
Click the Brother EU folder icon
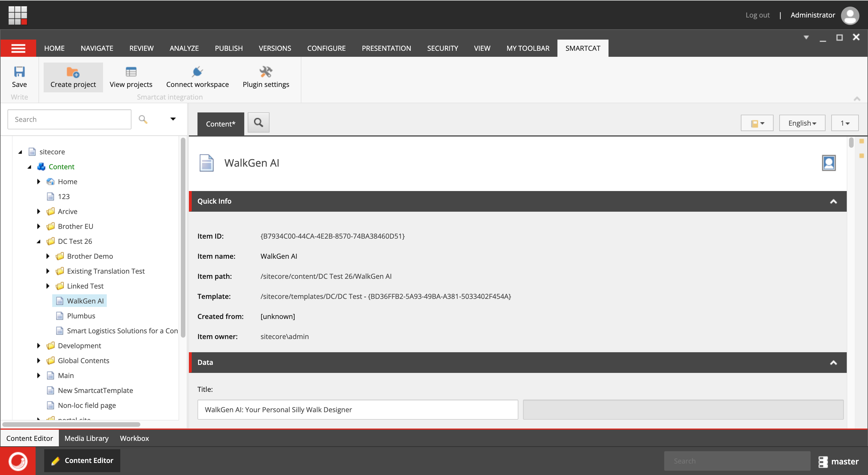click(51, 226)
